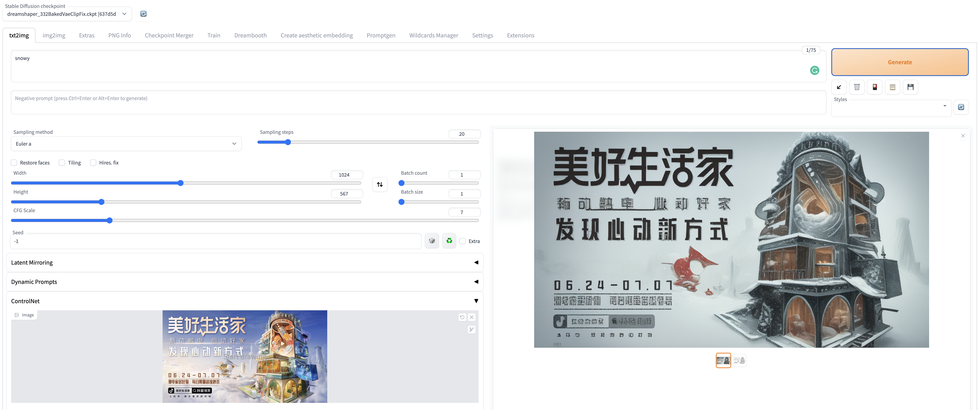The height and width of the screenshot is (410, 980).
Task: Click the arrow icon to read last generation parameters
Action: (839, 87)
